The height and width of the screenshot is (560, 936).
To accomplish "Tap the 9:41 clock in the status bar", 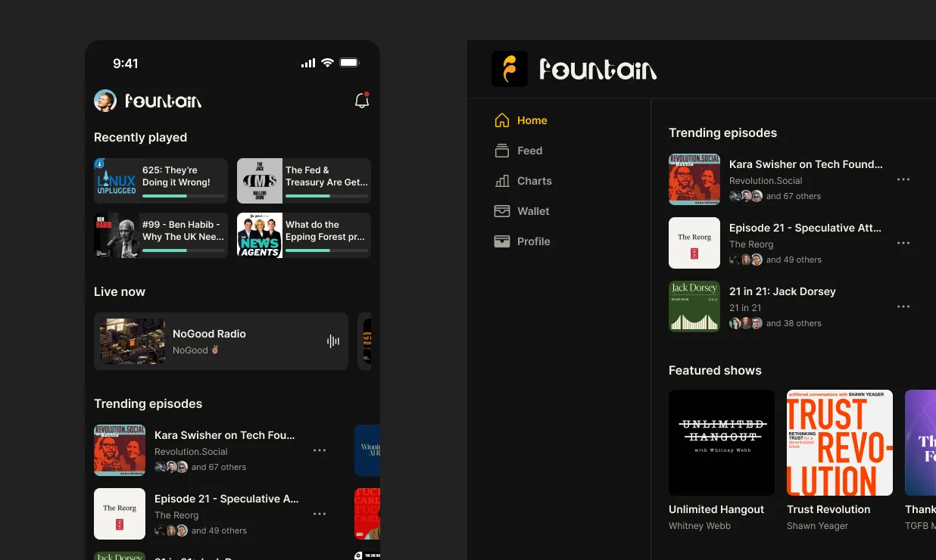I will [126, 64].
